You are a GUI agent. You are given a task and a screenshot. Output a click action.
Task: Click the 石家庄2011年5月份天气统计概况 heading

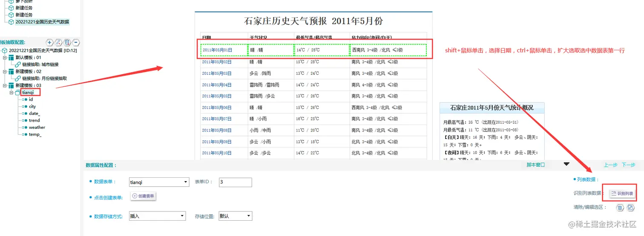click(x=492, y=108)
